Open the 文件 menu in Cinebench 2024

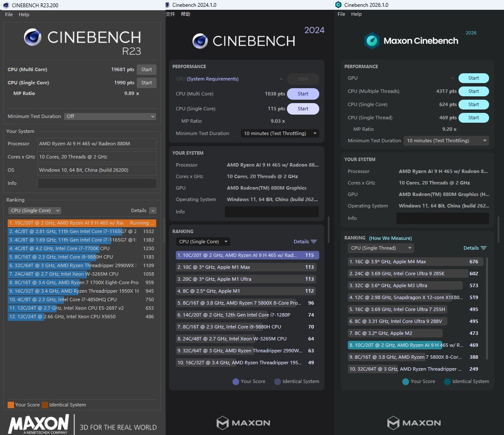click(x=170, y=14)
